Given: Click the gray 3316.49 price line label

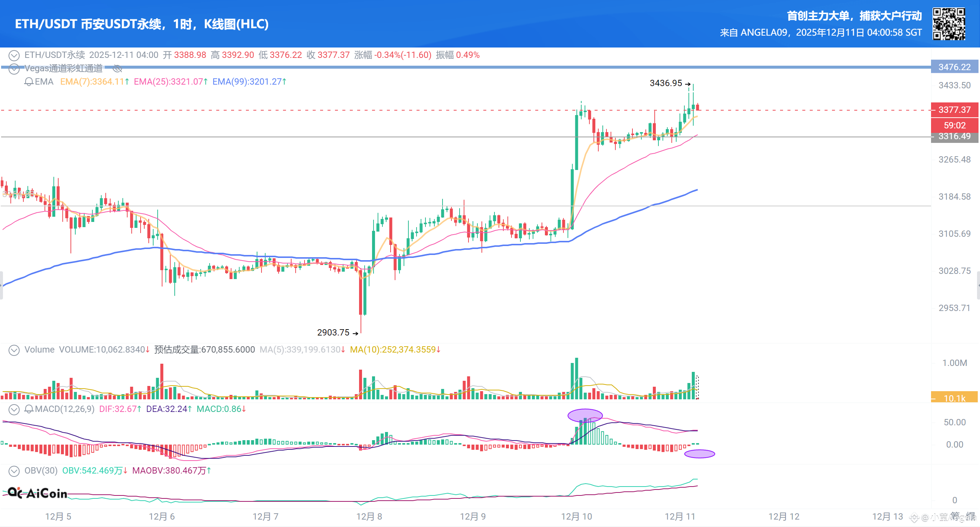Looking at the screenshot, I should 954,136.
